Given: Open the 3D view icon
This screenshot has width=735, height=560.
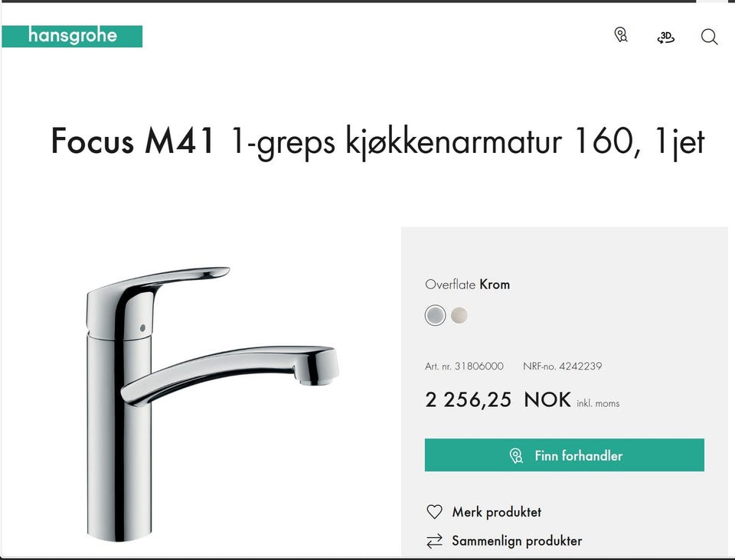Looking at the screenshot, I should 665,37.
